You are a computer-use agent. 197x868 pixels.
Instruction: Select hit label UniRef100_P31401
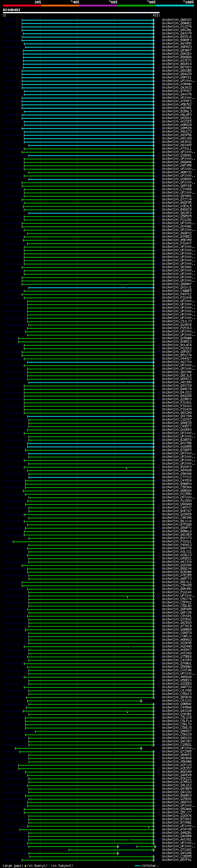coord(177,403)
